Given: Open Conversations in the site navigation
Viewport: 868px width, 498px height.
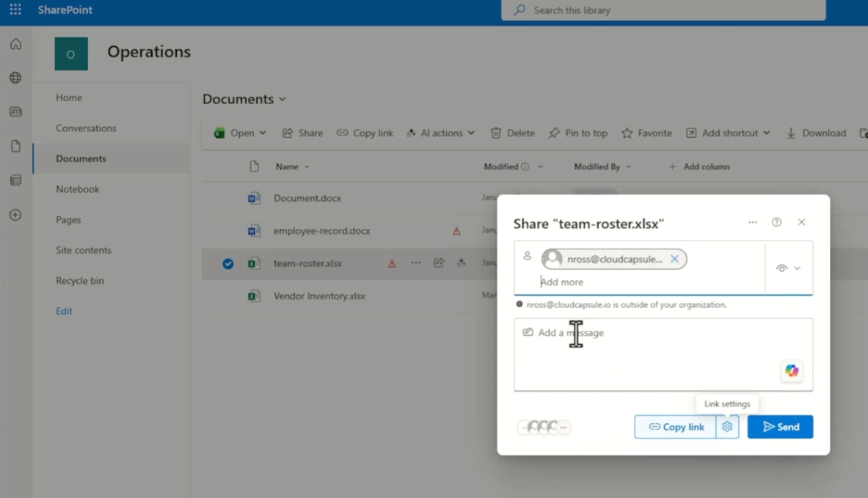Looking at the screenshot, I should coord(86,128).
